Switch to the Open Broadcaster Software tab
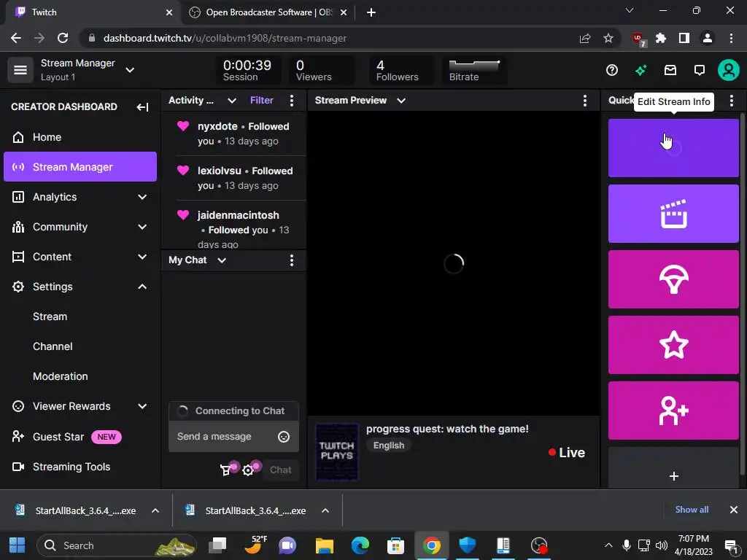Viewport: 747px width, 560px height. click(x=268, y=12)
